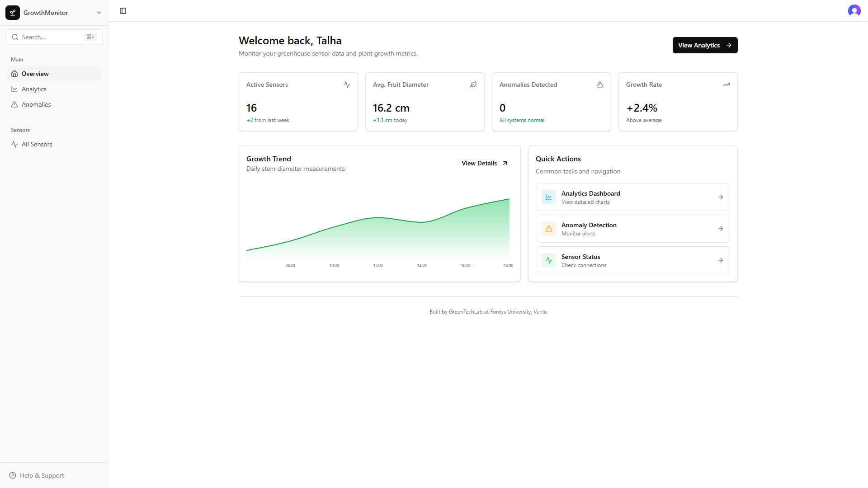Toggle the sidebar panel visibility
Viewport: 868px width, 488px height.
pos(123,10)
